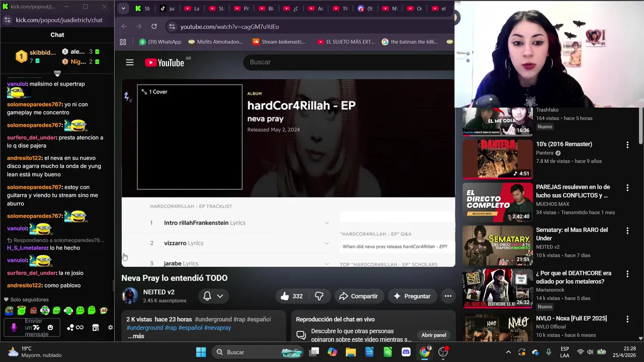The width and height of the screenshot is (644, 362).
Task: Reload the YouTube page
Action: [154, 26]
